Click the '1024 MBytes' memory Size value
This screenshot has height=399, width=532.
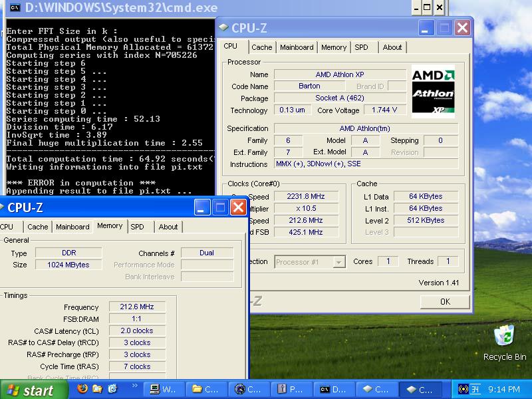(68, 265)
